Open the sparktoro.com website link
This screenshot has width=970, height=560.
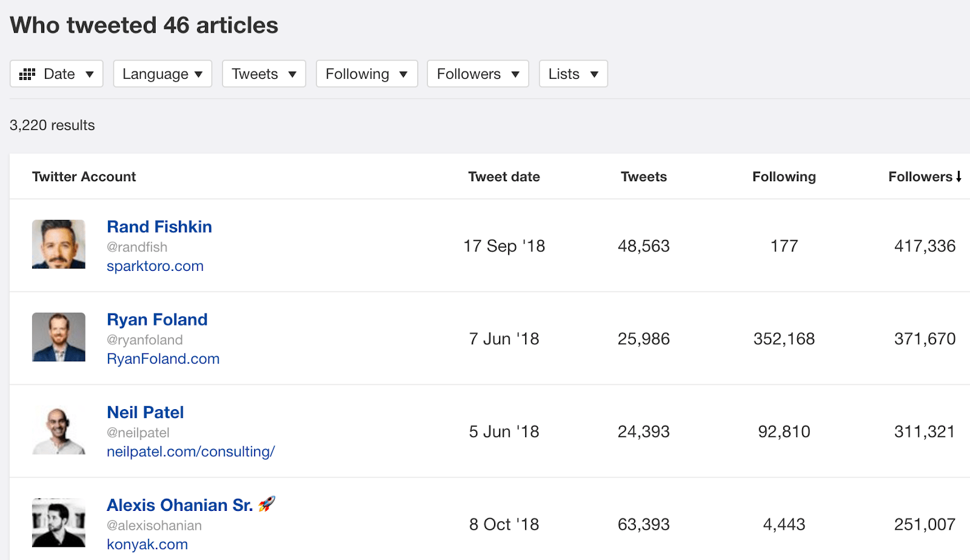155,266
